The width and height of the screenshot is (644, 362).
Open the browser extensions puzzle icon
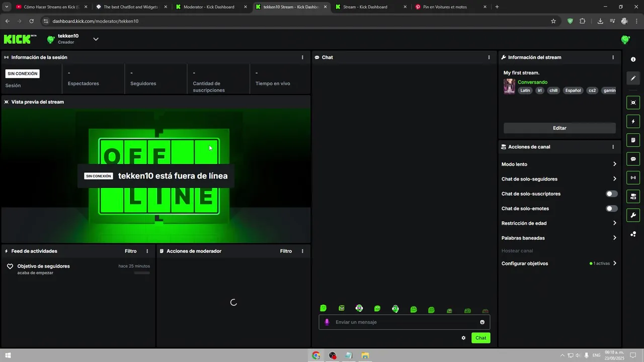pos(583,21)
